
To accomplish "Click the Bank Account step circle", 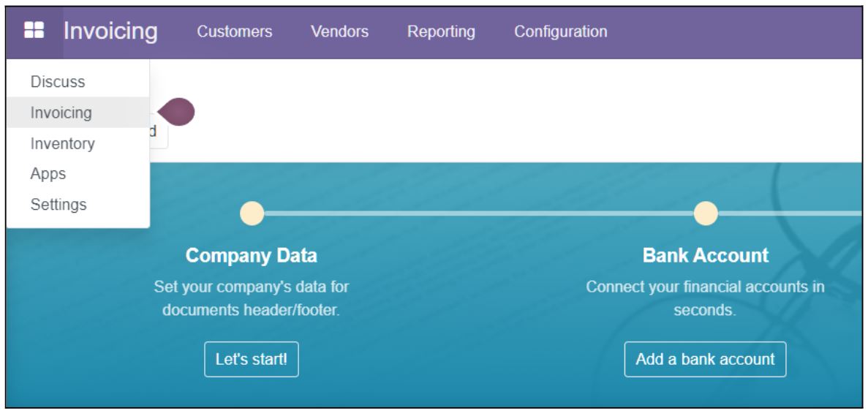I will [x=706, y=213].
